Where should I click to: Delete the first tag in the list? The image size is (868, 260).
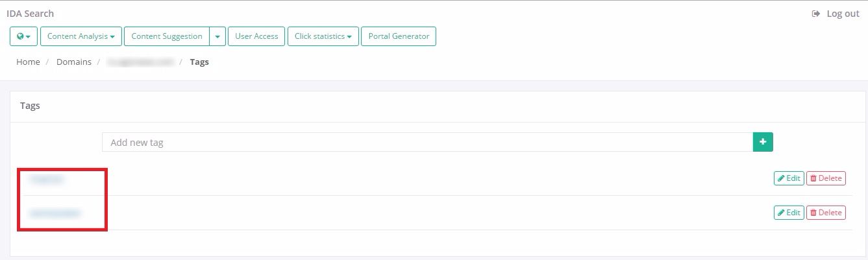coord(826,178)
